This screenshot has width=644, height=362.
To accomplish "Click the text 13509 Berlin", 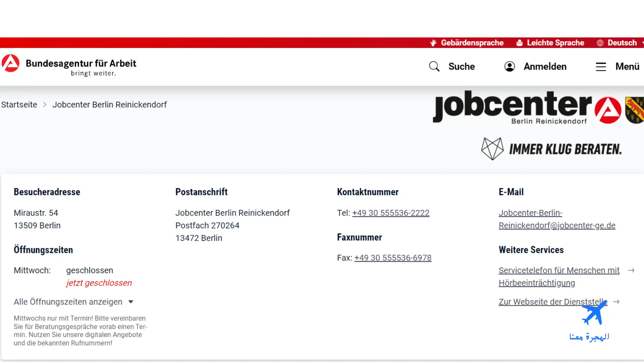I will tap(37, 225).
